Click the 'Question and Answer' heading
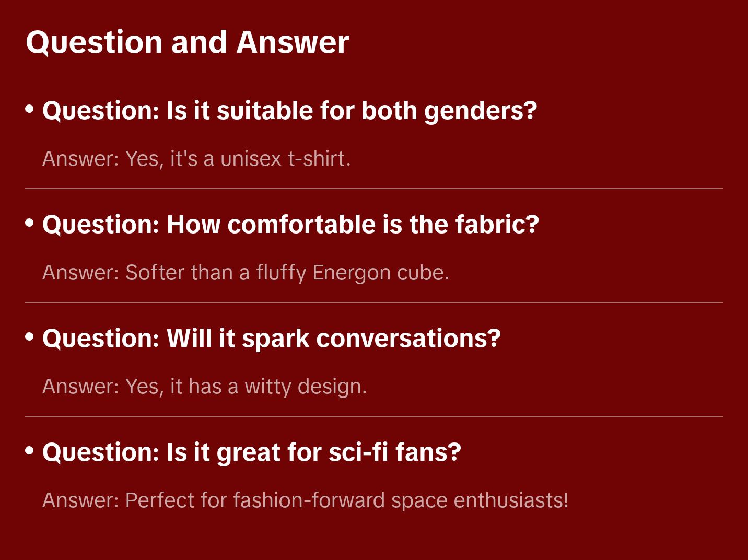The height and width of the screenshot is (560, 748). (187, 42)
